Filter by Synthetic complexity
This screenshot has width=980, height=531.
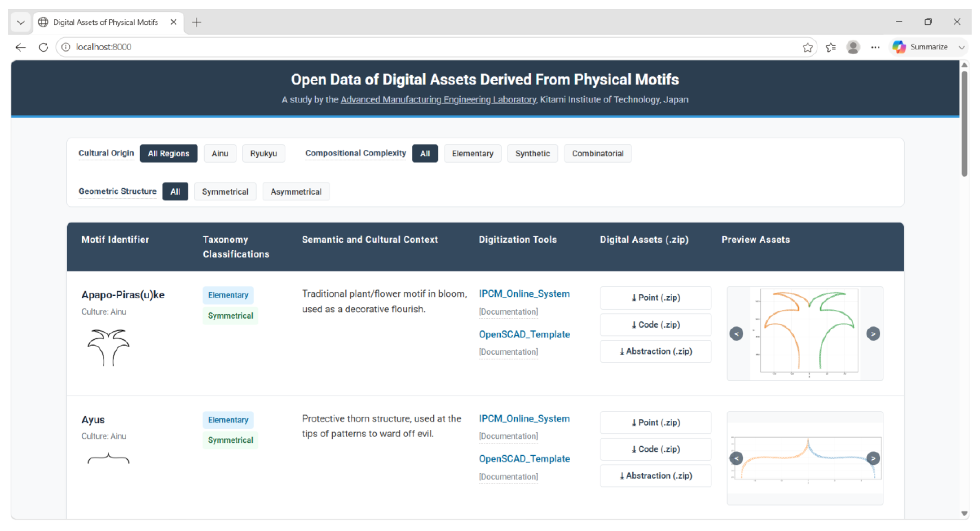533,154
